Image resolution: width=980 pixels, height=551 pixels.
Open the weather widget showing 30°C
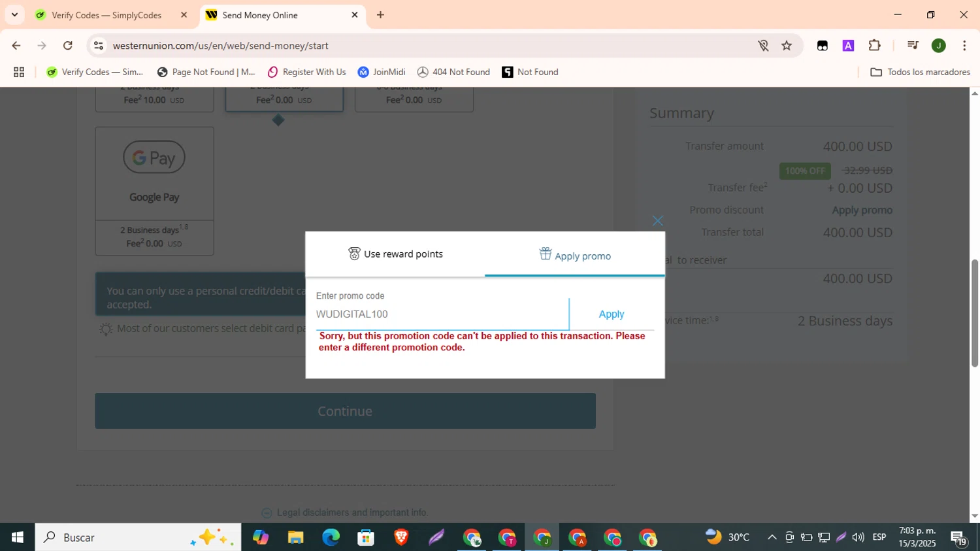point(727,537)
